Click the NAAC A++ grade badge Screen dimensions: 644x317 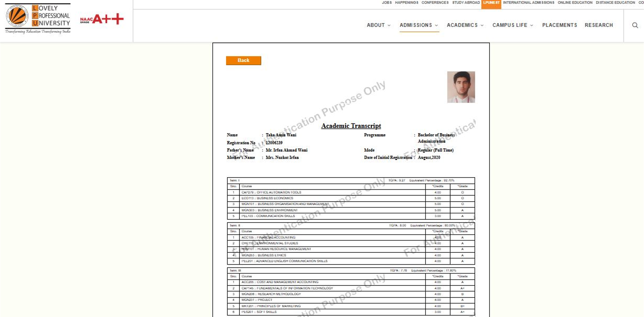pyautogui.click(x=102, y=19)
